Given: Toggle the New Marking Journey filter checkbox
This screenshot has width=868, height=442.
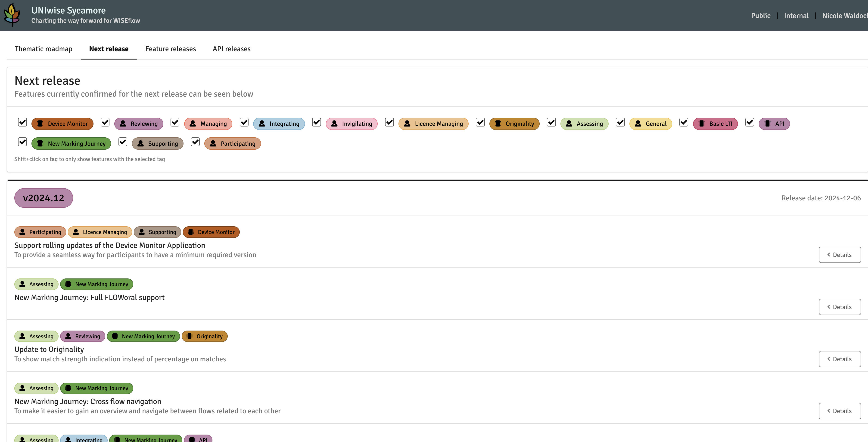Looking at the screenshot, I should [x=22, y=142].
